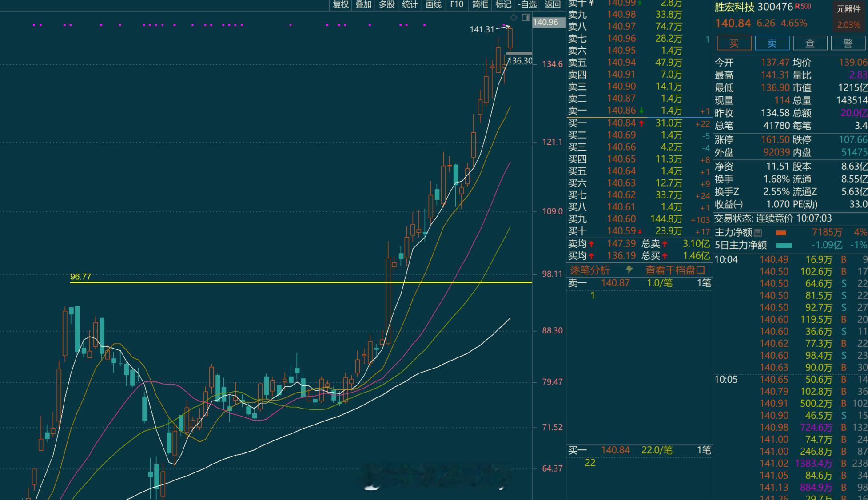The image size is (868, 500).
Task: Click the 收益(一) 1.070 value
Action: pyautogui.click(x=778, y=204)
